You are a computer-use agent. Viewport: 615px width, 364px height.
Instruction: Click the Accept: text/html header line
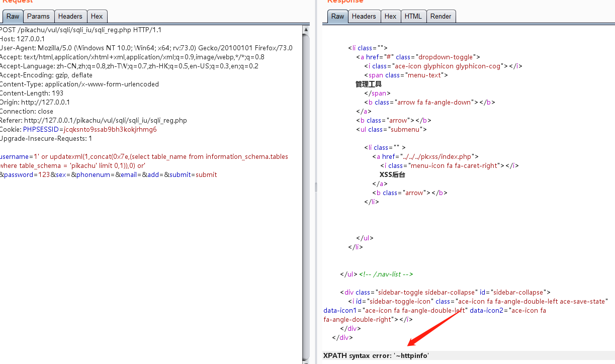[132, 57]
